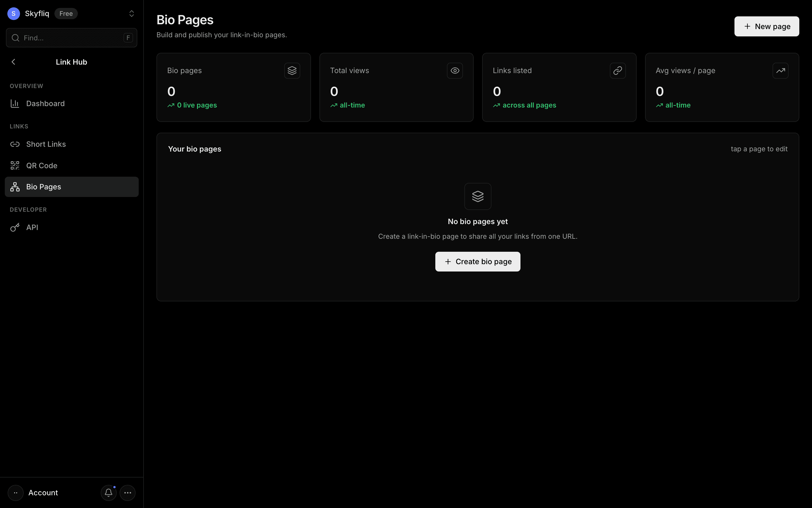Click the 'No bio pages yet' text
This screenshot has width=812, height=508.
coord(477,222)
